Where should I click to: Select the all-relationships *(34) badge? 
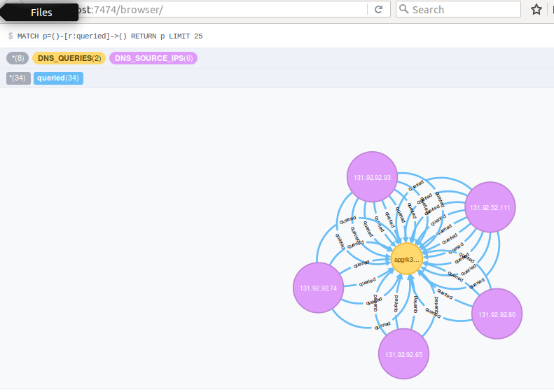[18, 78]
